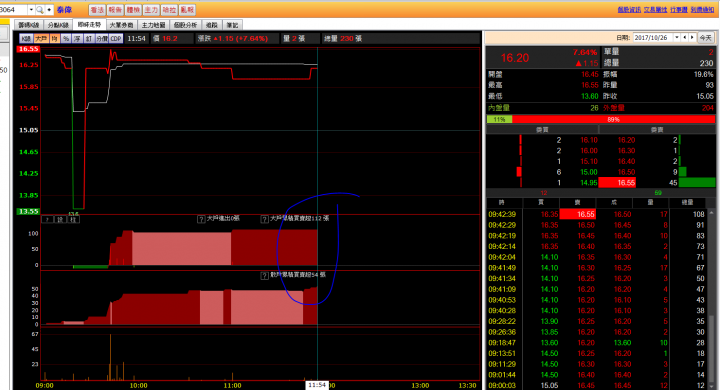Select the 即時走勢 tab
720x390 pixels.
tap(89, 25)
